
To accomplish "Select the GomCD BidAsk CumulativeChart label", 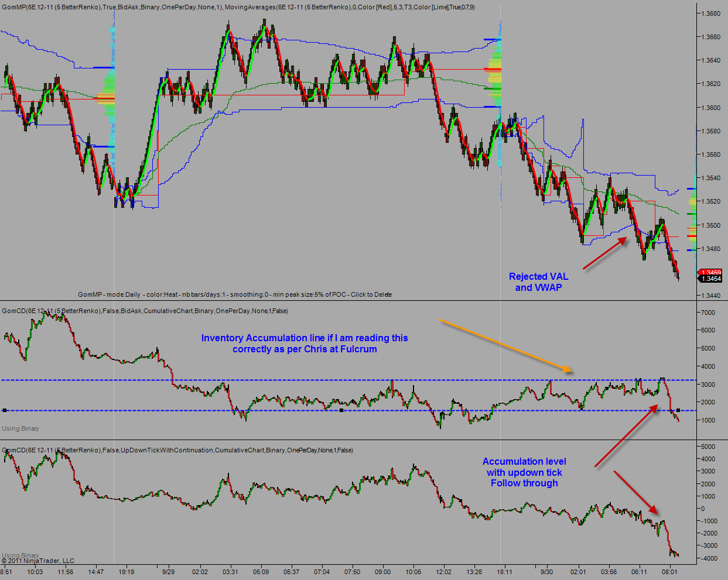I will tap(145, 311).
